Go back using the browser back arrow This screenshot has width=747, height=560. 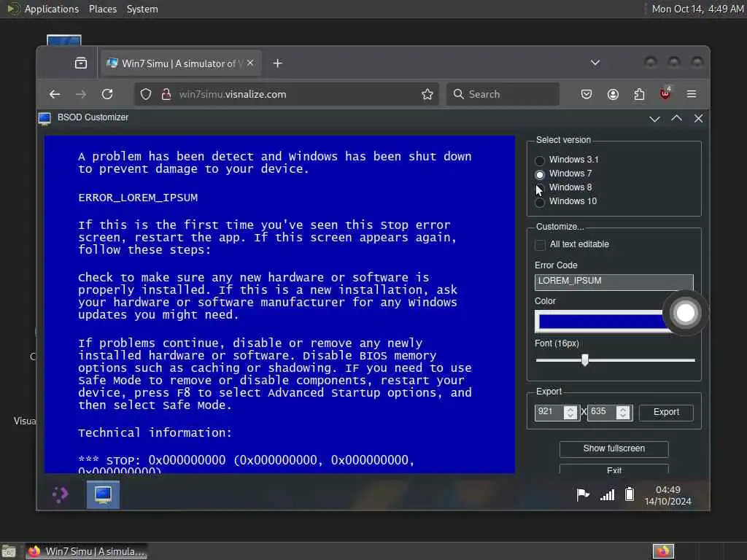[55, 94]
